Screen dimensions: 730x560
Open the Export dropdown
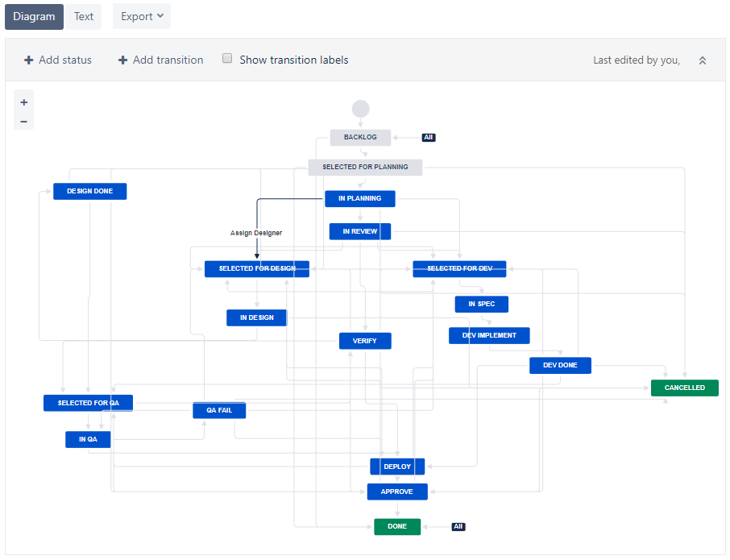(x=141, y=16)
